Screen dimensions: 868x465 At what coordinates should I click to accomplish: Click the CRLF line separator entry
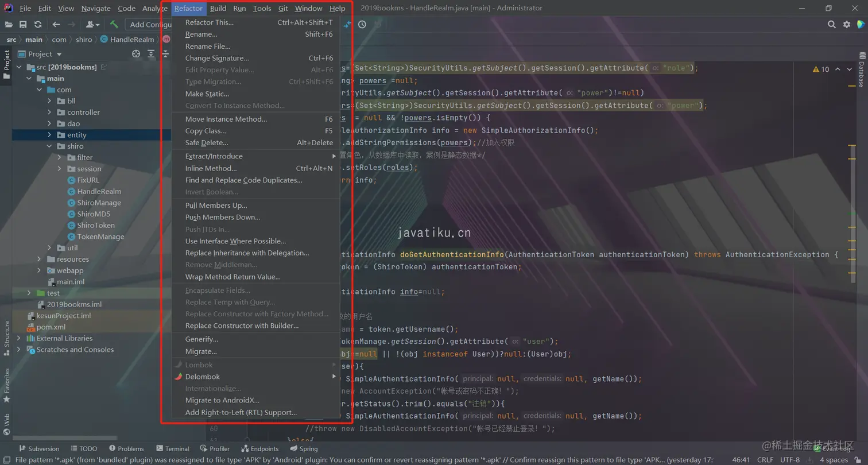765,460
